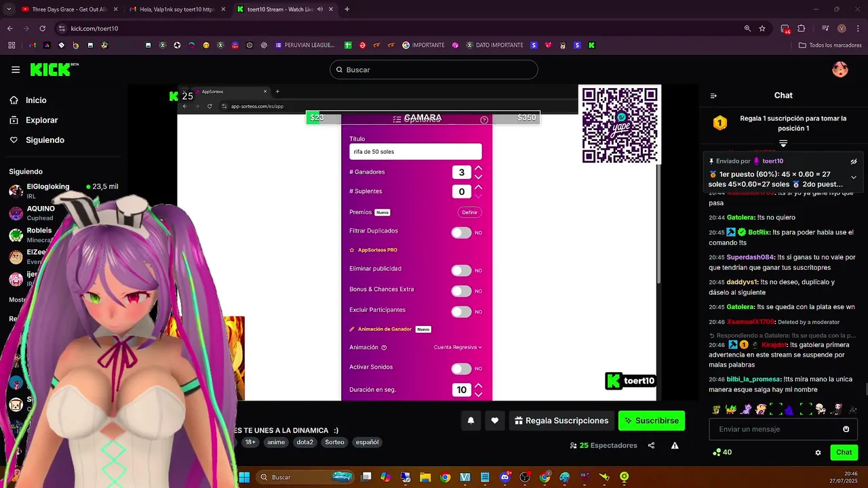Collapse the chat panel with arrow icon
The height and width of the screenshot is (488, 868).
click(713, 96)
